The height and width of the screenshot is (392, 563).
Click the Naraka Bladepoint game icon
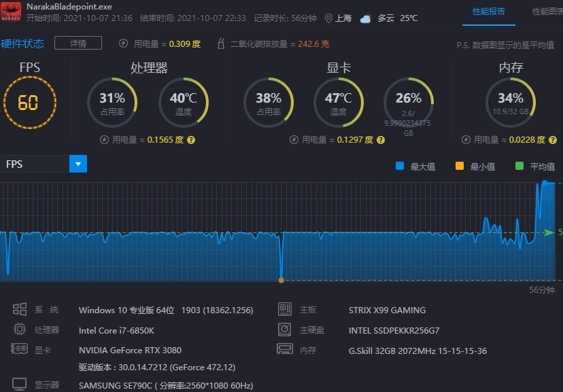tap(11, 12)
